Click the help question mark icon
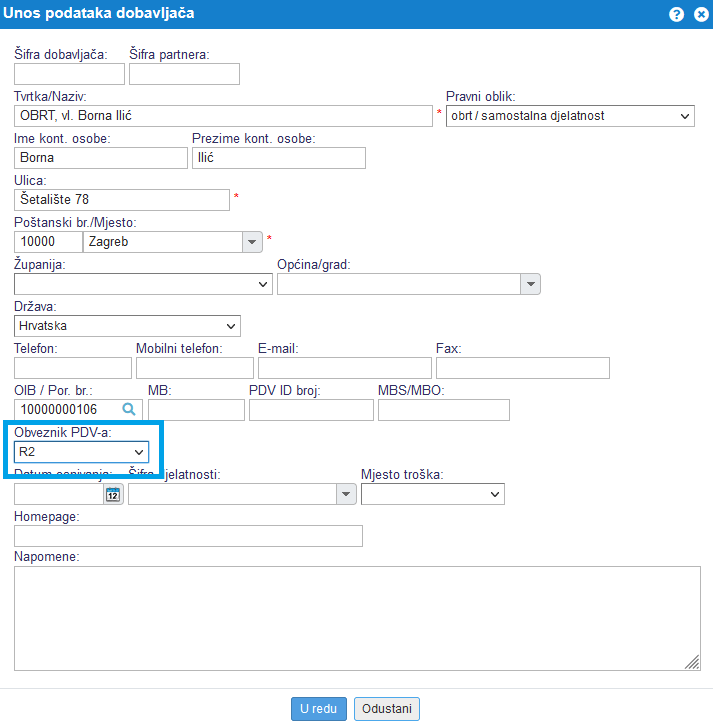Viewport: 713px width, 725px height. (677, 14)
